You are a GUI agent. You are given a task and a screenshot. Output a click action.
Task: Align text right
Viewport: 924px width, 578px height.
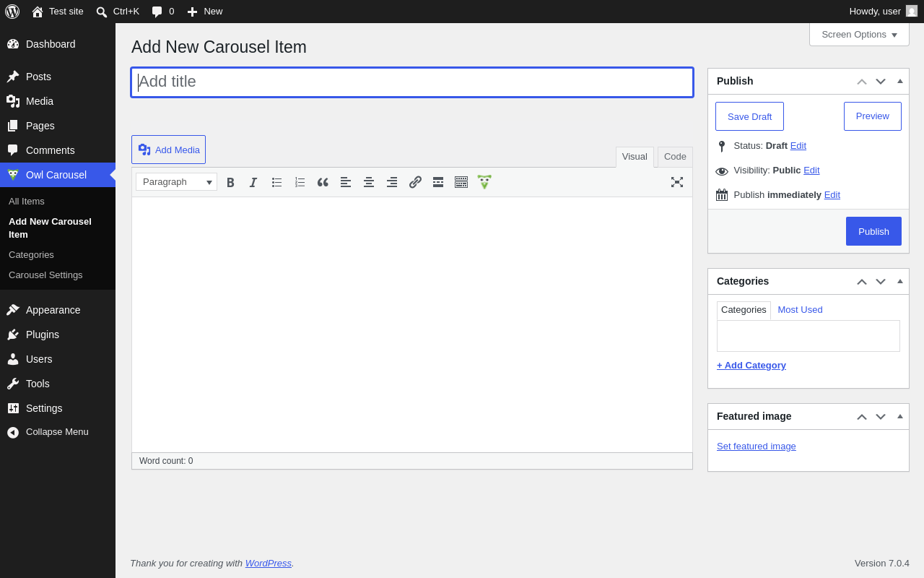click(392, 182)
